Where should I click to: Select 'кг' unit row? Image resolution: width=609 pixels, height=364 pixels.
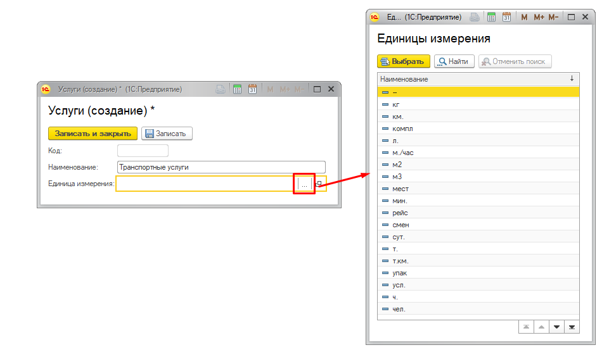(478, 104)
